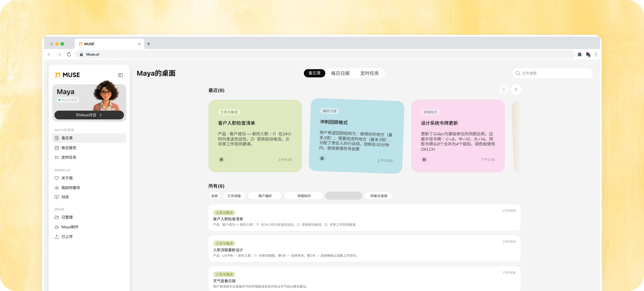Viewport: 644px width, 291px height.
Task: Collapse the sidebar with the panel icon
Action: tap(120, 75)
